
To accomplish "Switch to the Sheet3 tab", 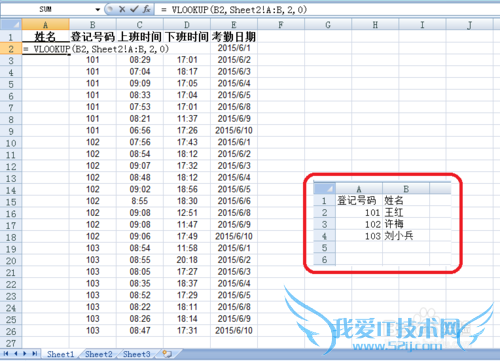I will click(x=137, y=354).
